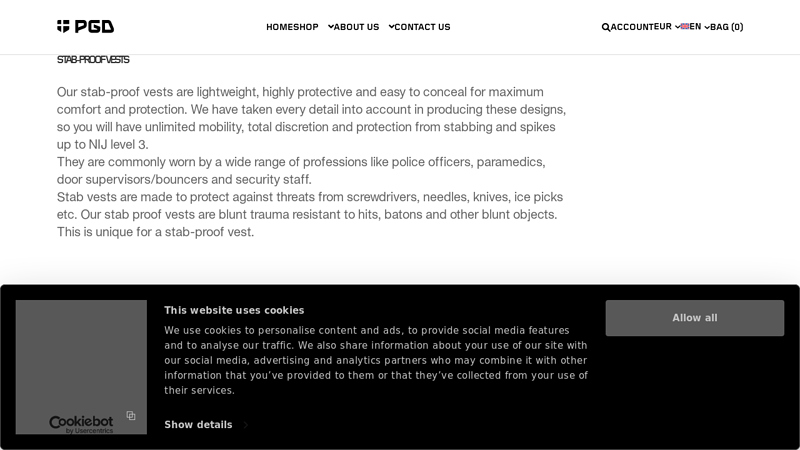Image resolution: width=800 pixels, height=450 pixels.
Task: Click the PGD logo icon
Action: [63, 26]
